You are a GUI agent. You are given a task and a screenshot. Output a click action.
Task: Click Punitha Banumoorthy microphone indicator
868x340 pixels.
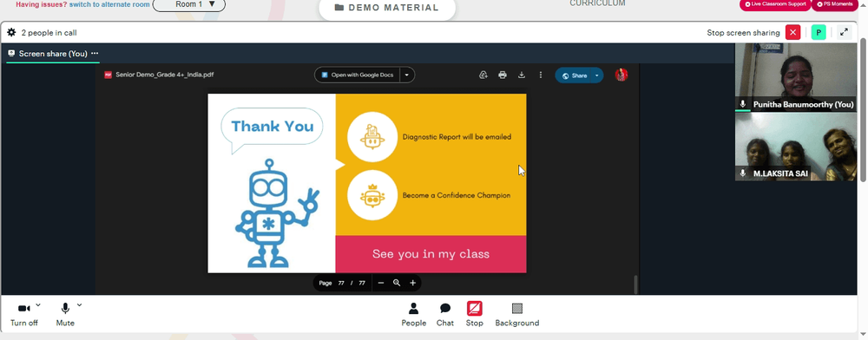pyautogui.click(x=743, y=104)
